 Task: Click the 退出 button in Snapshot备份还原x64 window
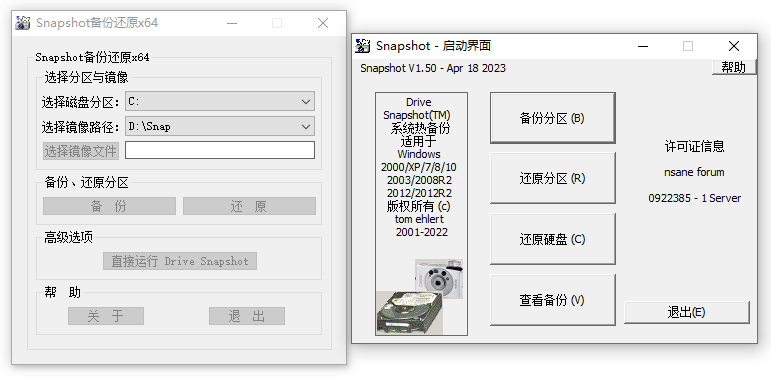tap(247, 316)
